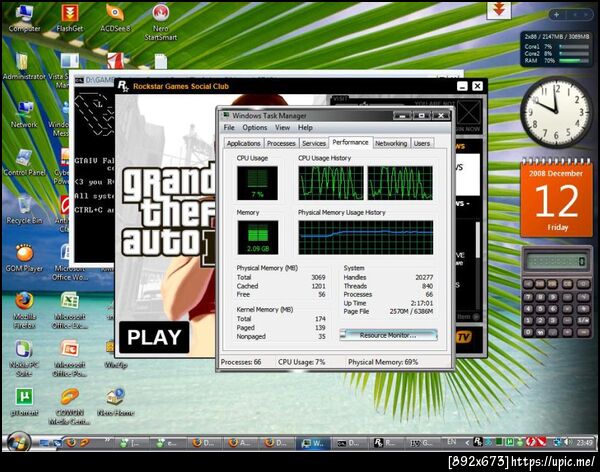The width and height of the screenshot is (600, 472).
Task: Launch COWON Media Center shortcut
Action: coord(70,407)
